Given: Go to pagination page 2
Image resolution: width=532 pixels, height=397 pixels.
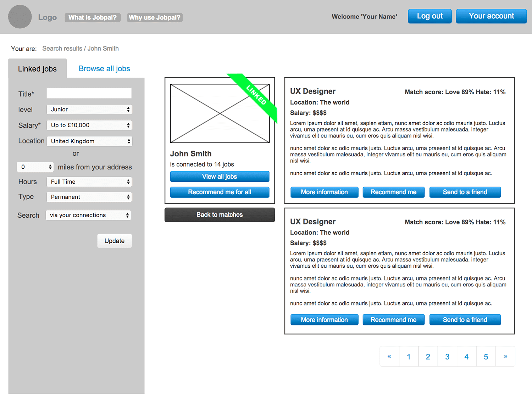Looking at the screenshot, I should [428, 356].
